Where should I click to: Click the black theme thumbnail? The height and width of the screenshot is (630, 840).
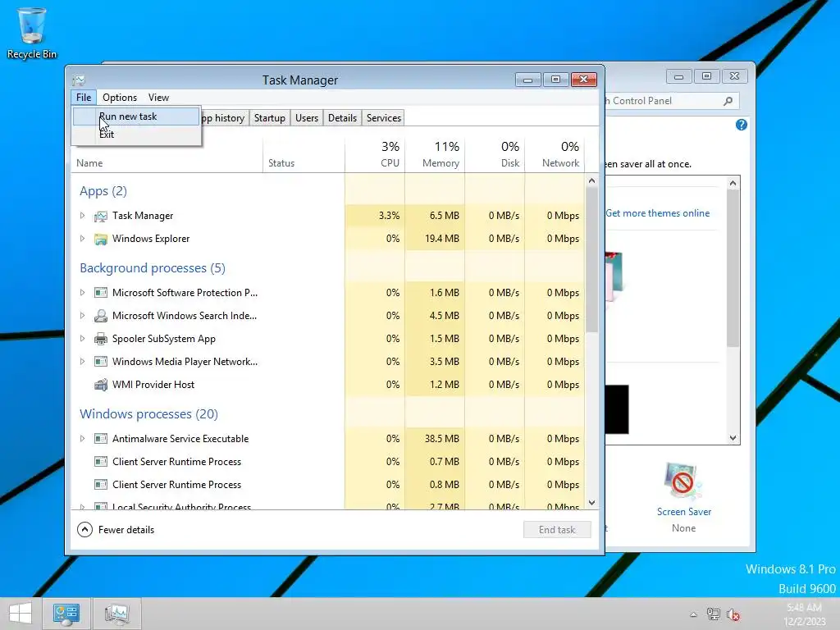click(617, 409)
